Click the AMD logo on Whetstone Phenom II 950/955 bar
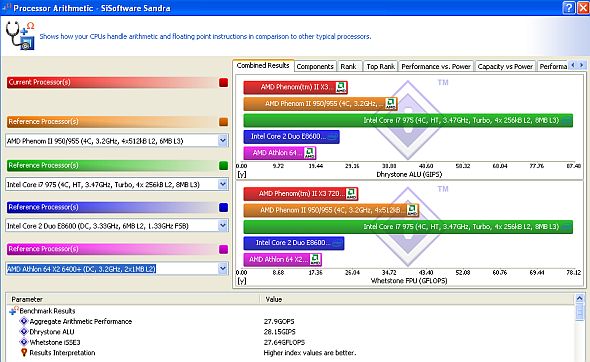The image size is (590, 362). coord(412,210)
